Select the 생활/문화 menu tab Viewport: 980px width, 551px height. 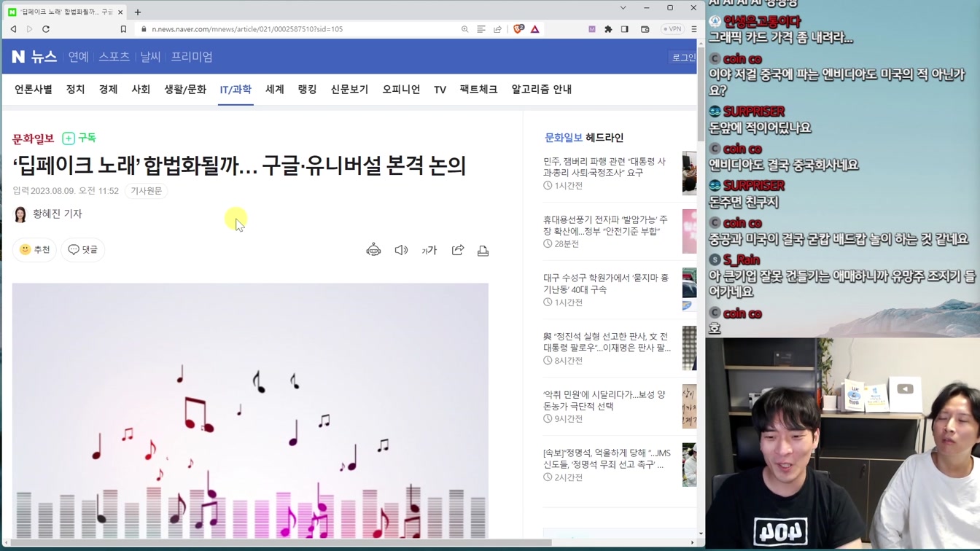point(185,89)
